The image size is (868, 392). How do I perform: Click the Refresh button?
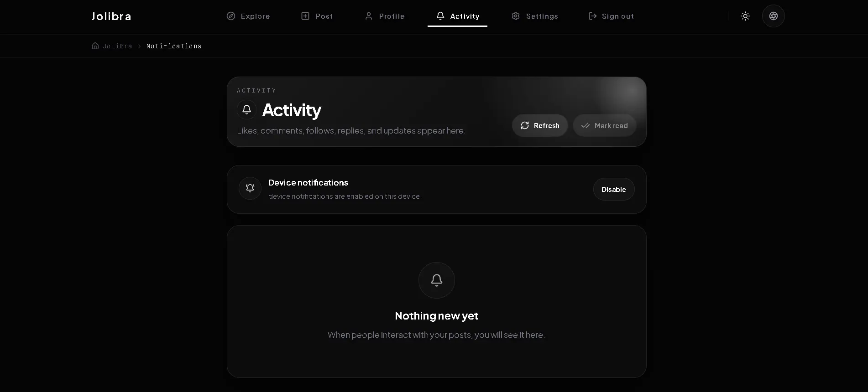[540, 125]
